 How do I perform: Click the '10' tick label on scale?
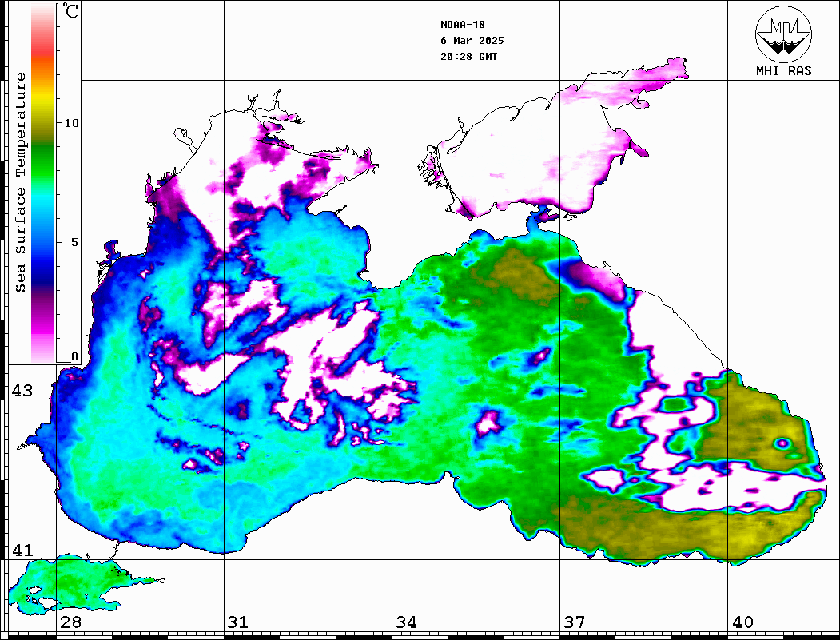click(x=71, y=123)
